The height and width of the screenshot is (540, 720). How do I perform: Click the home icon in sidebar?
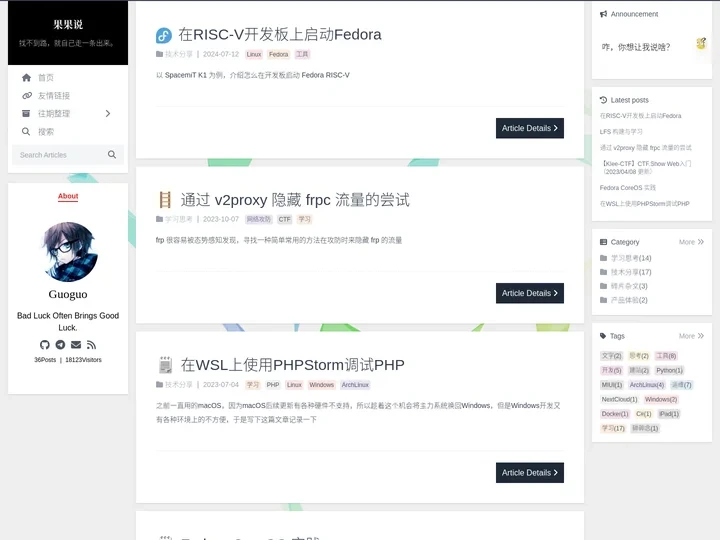[x=27, y=78]
